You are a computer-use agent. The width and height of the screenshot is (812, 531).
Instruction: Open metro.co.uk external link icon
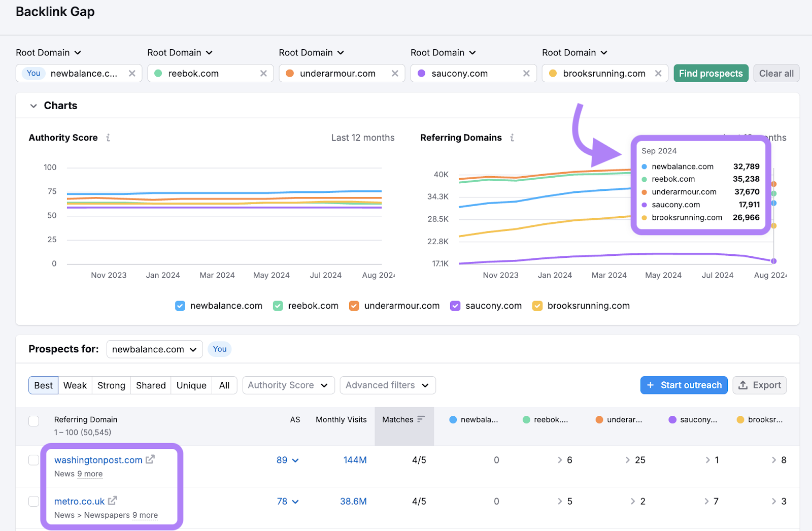point(113,501)
